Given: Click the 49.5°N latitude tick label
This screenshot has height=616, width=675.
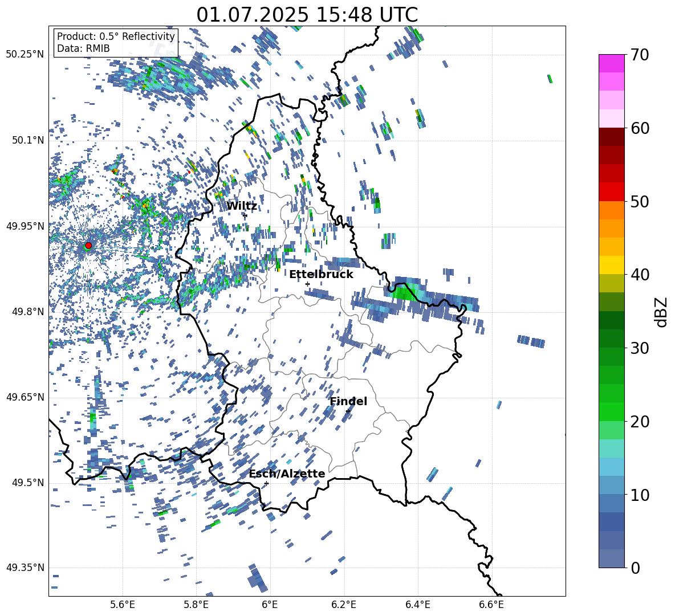Looking at the screenshot, I should (x=27, y=483).
